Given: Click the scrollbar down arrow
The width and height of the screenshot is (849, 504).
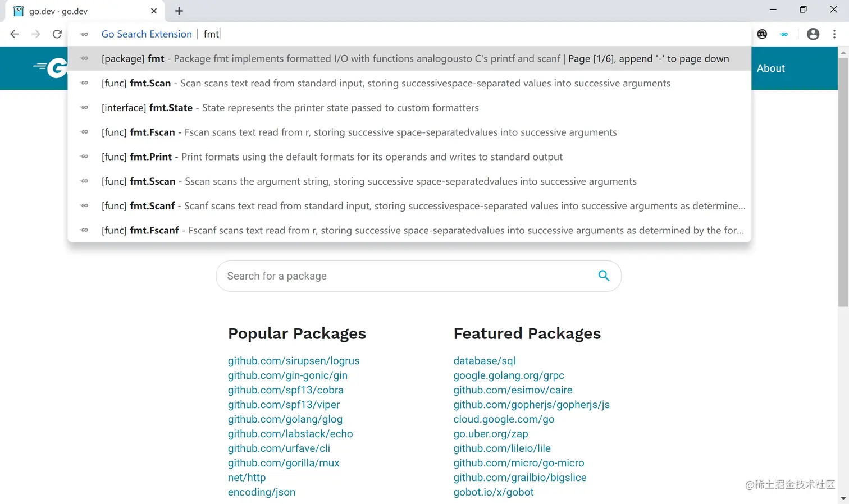Looking at the screenshot, I should coord(843,498).
